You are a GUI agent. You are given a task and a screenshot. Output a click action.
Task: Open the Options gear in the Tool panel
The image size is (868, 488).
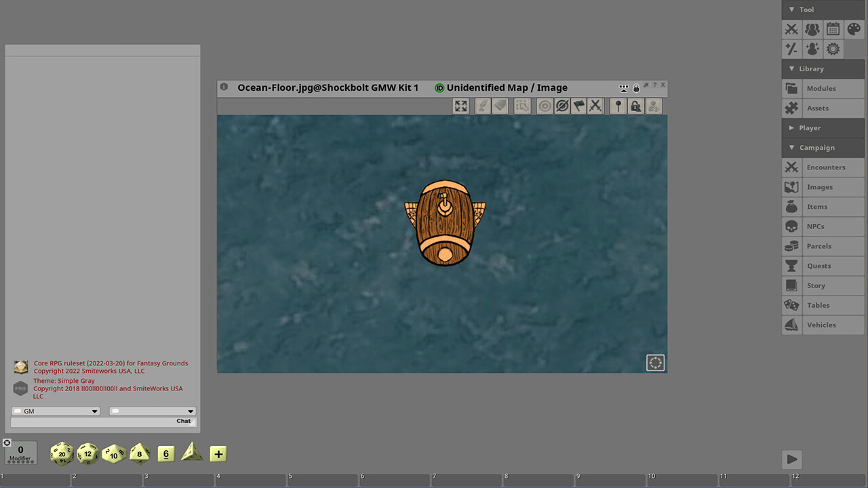click(833, 49)
